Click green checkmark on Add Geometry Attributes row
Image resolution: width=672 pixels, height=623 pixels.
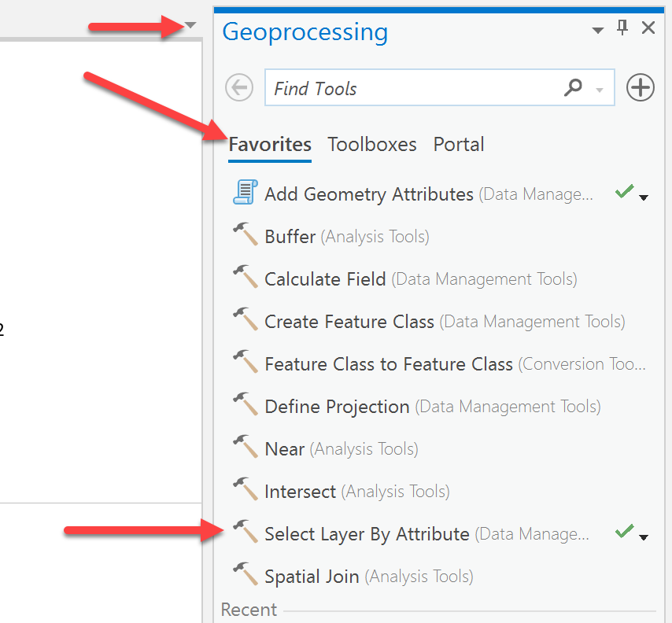tap(624, 191)
